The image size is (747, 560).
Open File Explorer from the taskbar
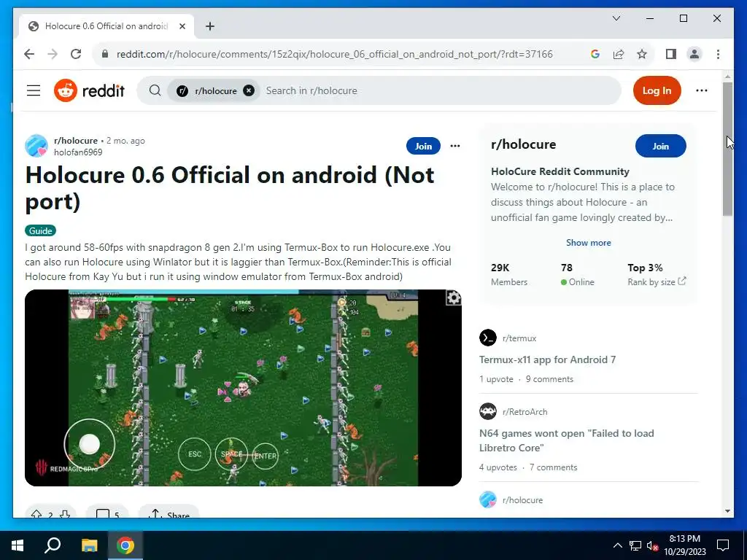[x=89, y=545]
